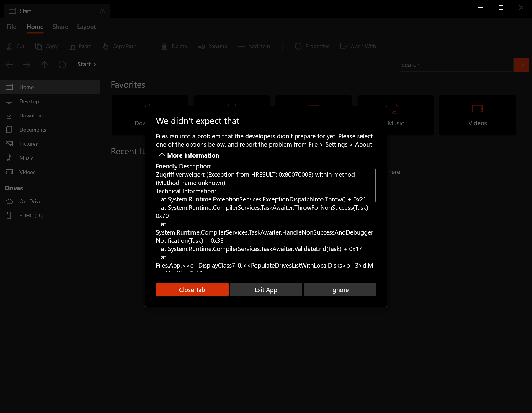Viewport: 532px width, 413px height.
Task: Open Properties via its toolbar icon
Action: point(298,46)
